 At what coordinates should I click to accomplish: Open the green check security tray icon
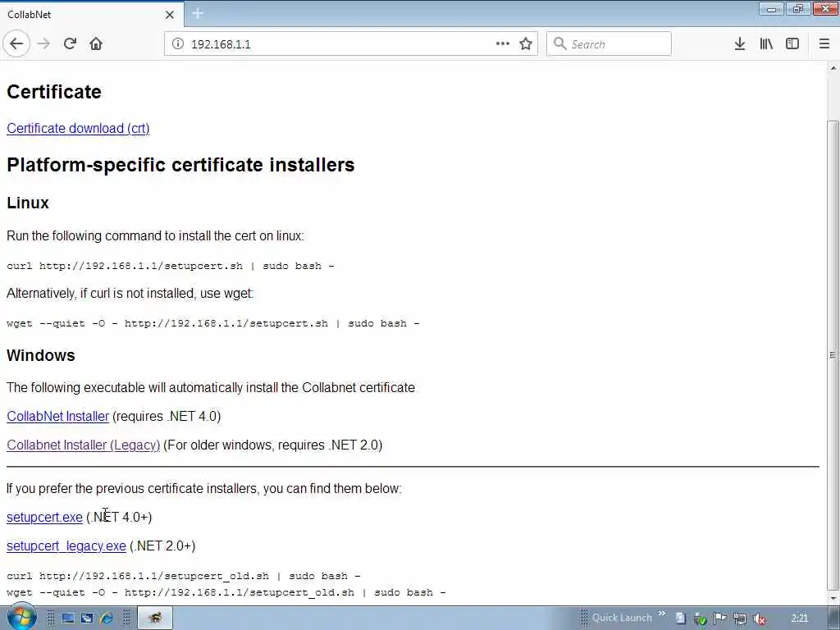click(701, 619)
